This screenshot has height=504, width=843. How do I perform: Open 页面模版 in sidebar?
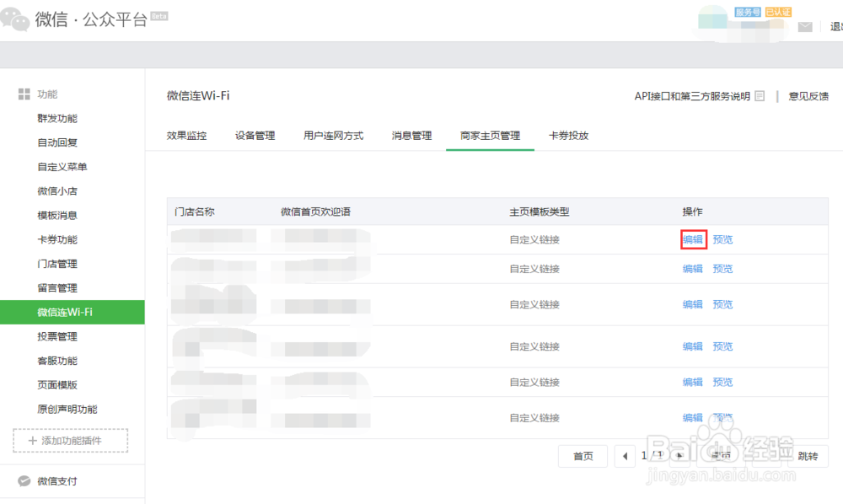click(x=57, y=384)
